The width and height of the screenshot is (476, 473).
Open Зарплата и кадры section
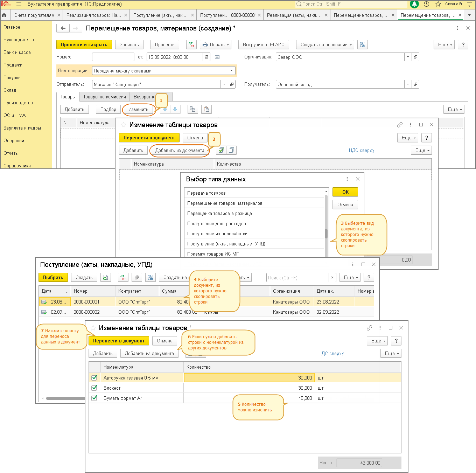click(22, 128)
